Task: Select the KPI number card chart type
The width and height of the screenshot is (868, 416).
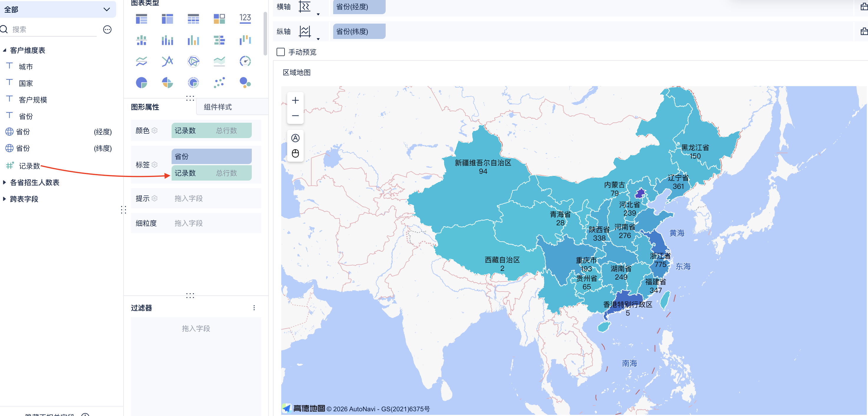Action: coord(245,19)
